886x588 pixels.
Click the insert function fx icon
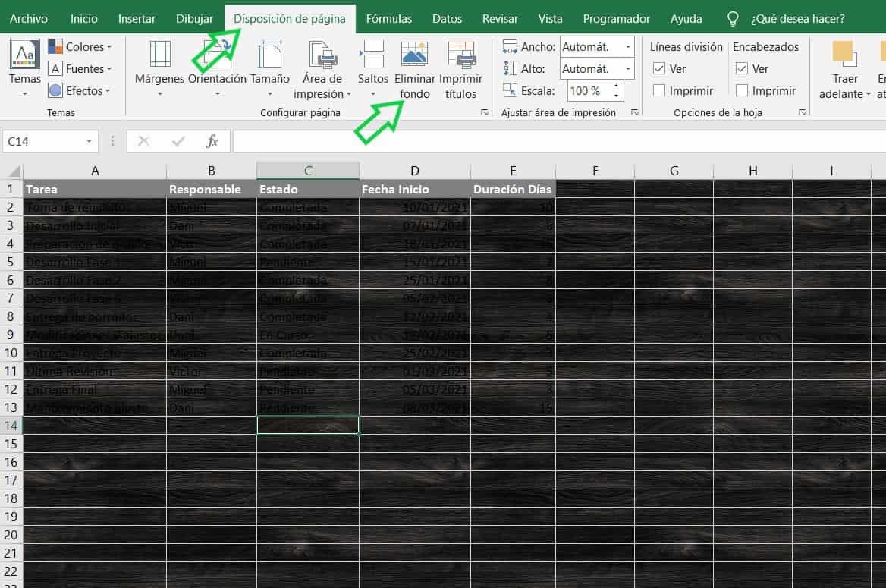(x=212, y=141)
